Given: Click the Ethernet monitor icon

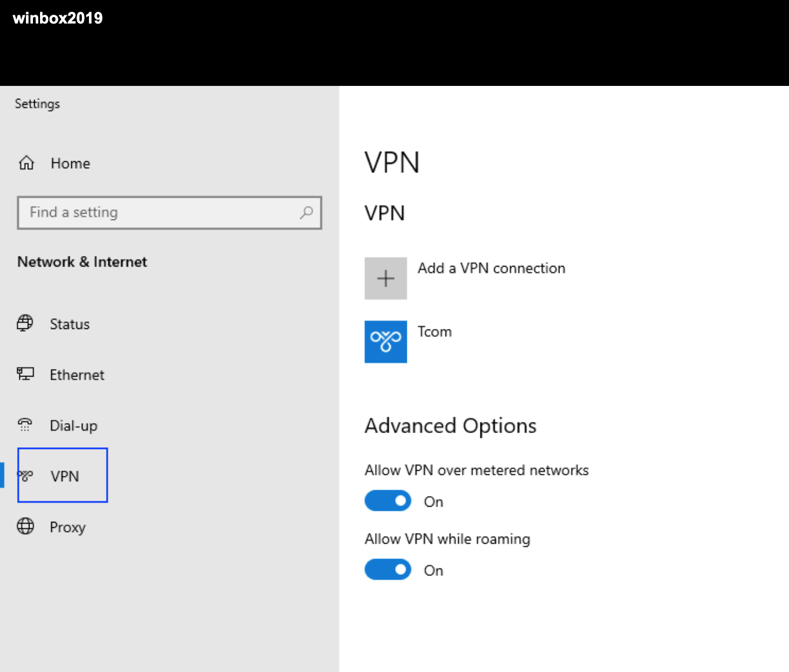Looking at the screenshot, I should 25,374.
